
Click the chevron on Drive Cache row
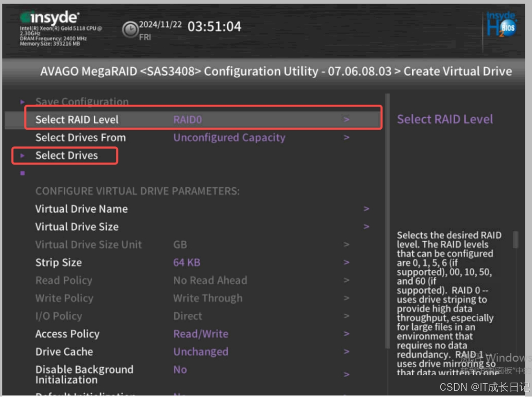(346, 352)
